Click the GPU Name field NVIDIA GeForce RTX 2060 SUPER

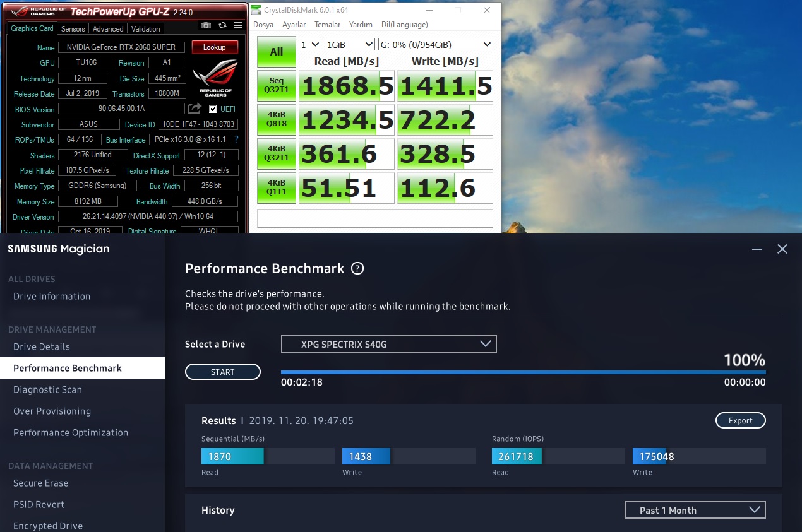coord(121,47)
